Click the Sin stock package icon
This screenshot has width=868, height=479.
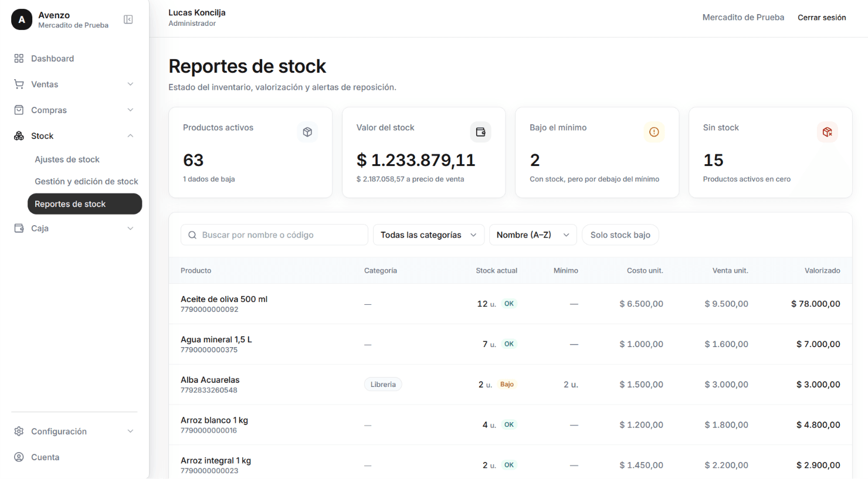827,132
